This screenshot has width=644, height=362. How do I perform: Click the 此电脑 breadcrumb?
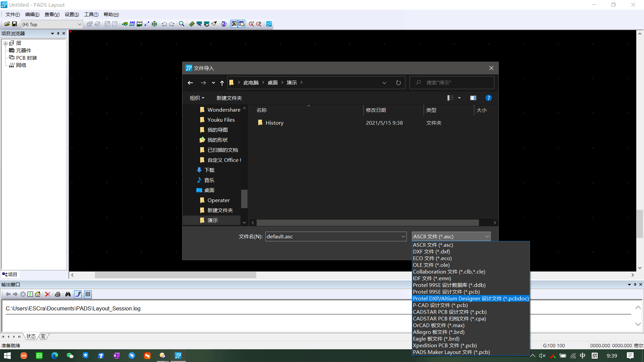click(251, 82)
